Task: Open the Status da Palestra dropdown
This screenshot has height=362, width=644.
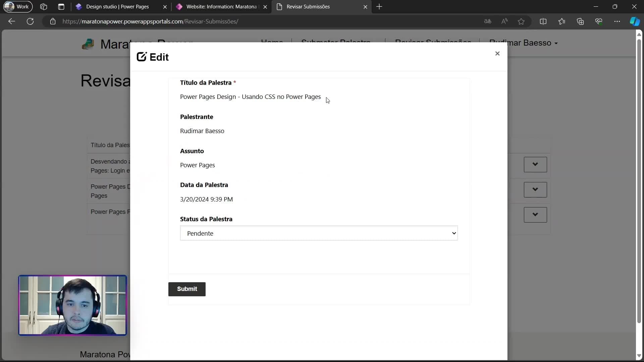Action: pos(319,233)
